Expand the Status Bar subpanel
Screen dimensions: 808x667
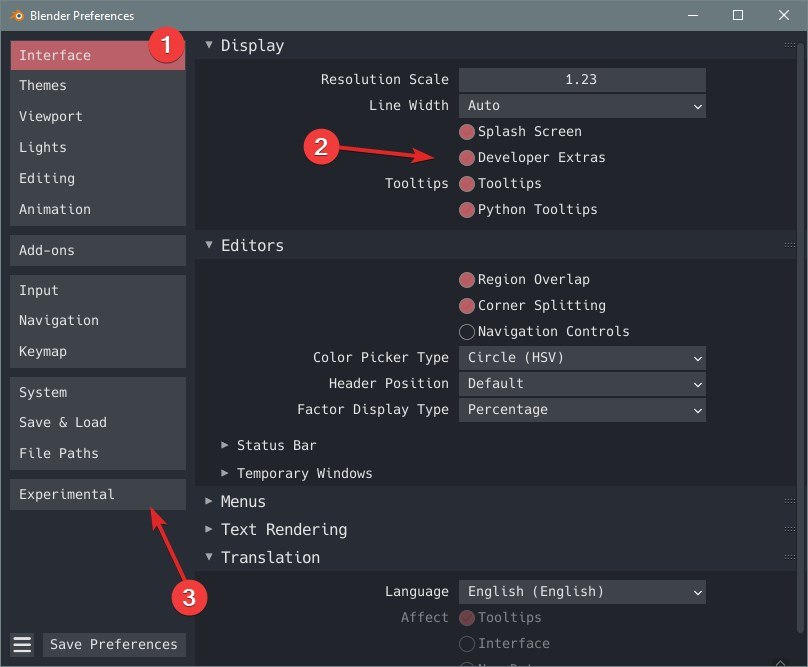tap(225, 445)
